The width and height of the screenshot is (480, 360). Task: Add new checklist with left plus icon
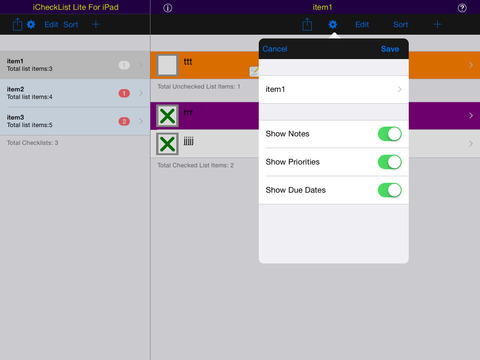tap(96, 24)
